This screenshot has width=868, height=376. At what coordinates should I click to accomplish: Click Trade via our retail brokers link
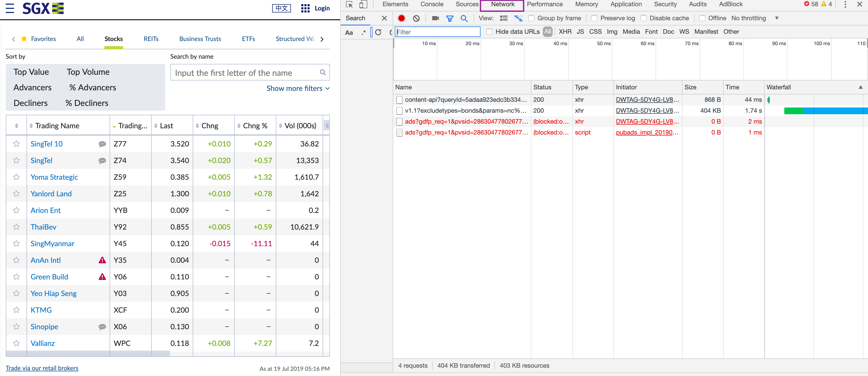[x=42, y=368]
